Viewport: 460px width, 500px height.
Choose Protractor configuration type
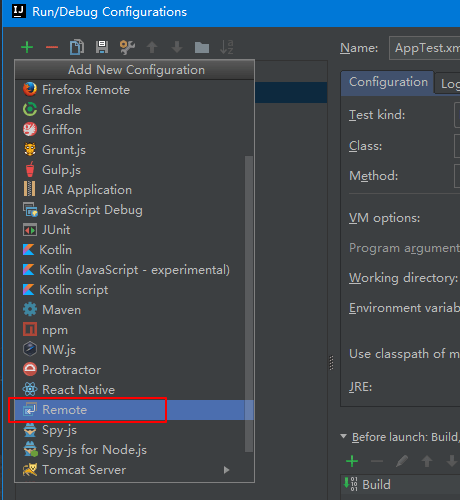click(134, 370)
